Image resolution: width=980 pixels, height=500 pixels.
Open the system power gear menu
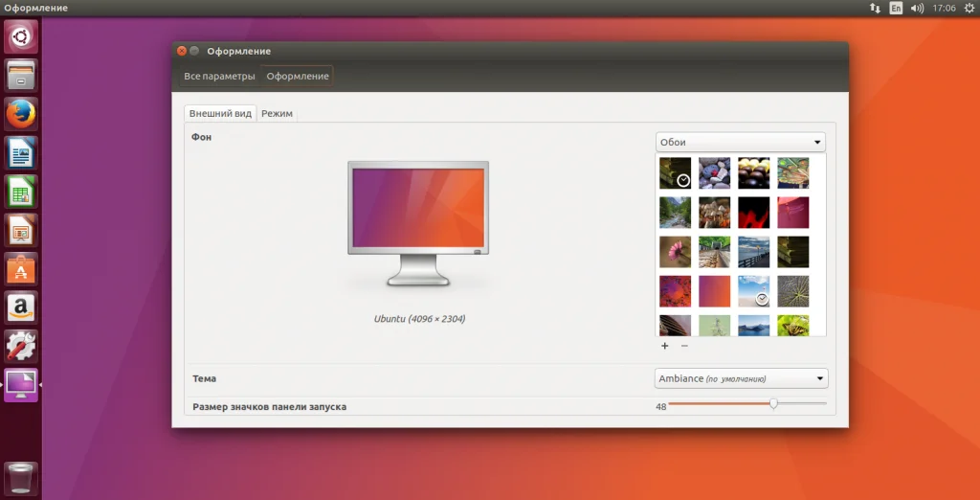click(x=968, y=8)
